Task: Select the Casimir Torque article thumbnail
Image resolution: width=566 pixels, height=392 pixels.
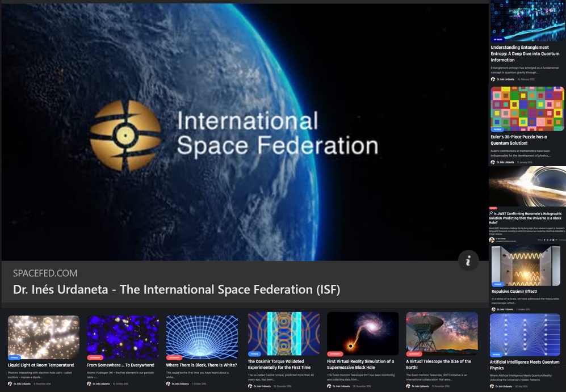Action: coord(283,334)
